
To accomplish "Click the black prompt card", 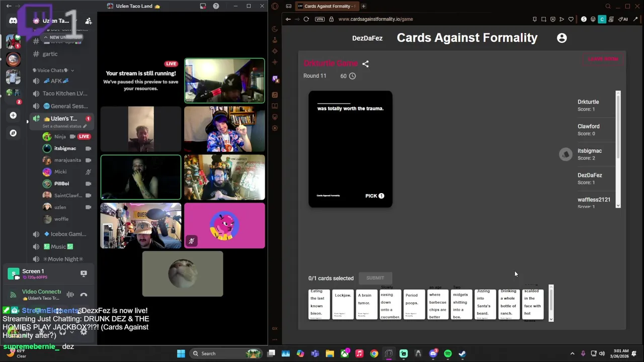I will coord(350,149).
